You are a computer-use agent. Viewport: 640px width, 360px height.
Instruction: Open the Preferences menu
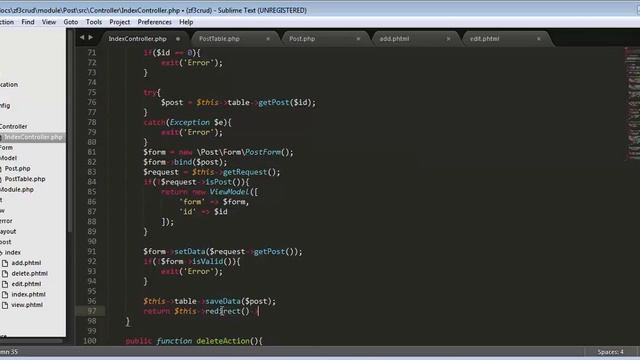click(x=154, y=22)
